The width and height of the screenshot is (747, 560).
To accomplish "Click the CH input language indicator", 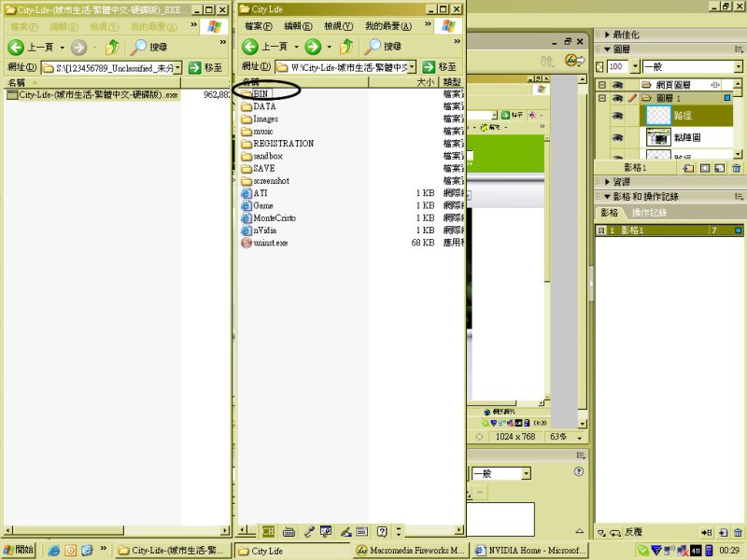I will (268, 531).
